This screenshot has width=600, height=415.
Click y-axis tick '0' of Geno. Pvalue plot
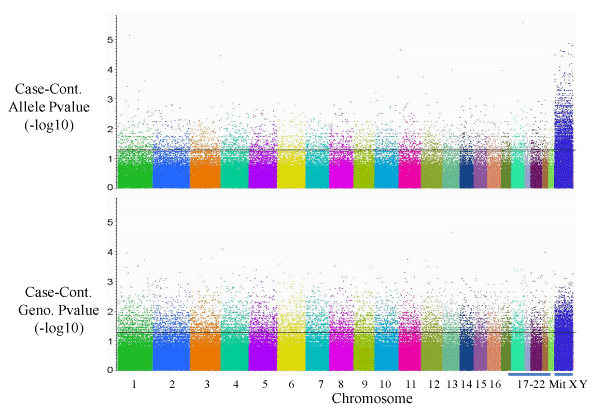coord(110,370)
